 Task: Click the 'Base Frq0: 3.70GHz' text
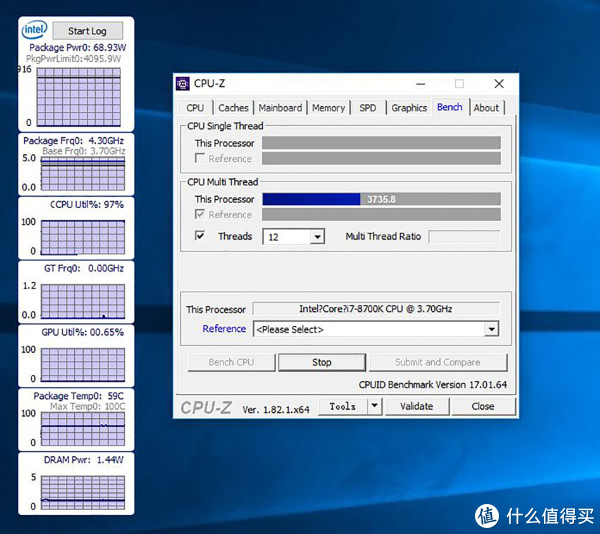[x=84, y=151]
